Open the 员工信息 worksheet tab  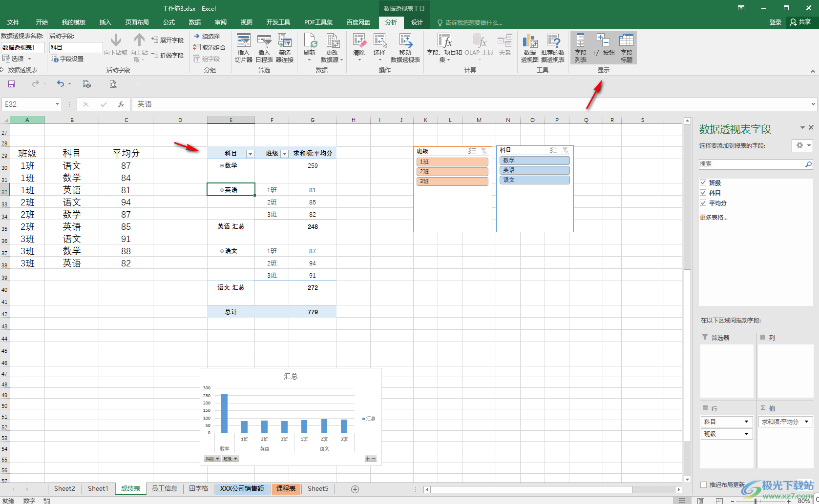(x=164, y=489)
